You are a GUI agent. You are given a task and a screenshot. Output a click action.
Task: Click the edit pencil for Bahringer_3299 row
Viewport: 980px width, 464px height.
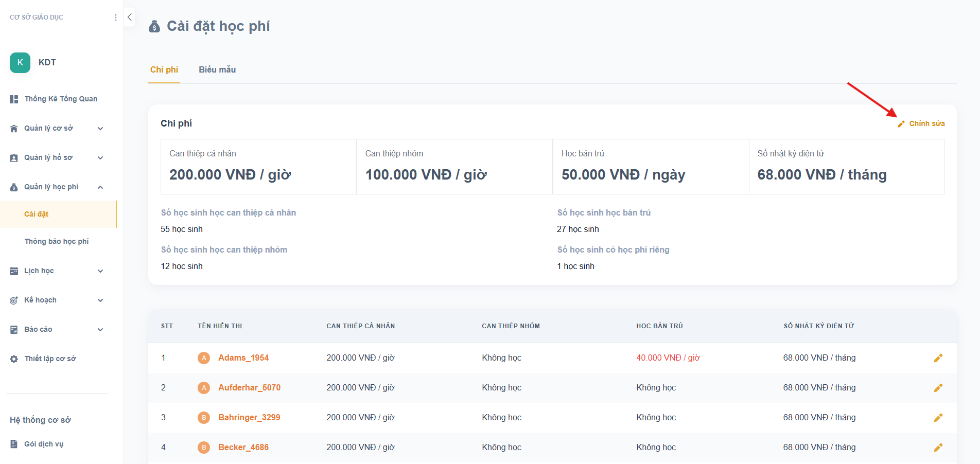[x=938, y=418]
